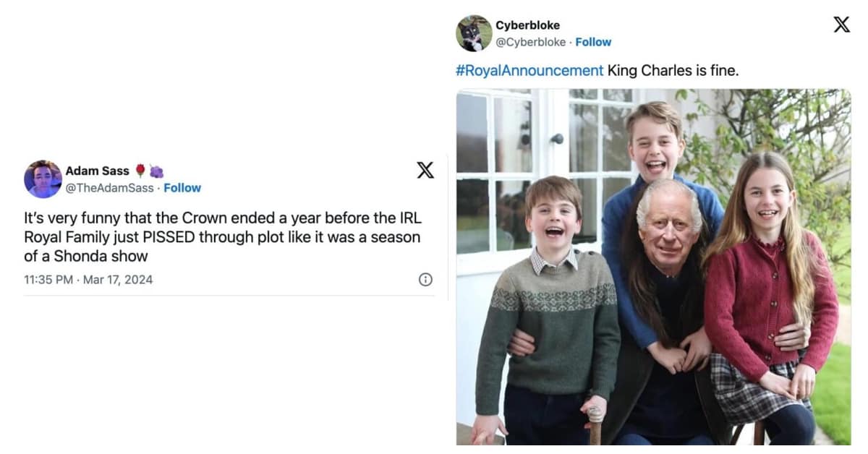Click the Adam Sass display name
The height and width of the screenshot is (454, 868).
click(x=97, y=171)
